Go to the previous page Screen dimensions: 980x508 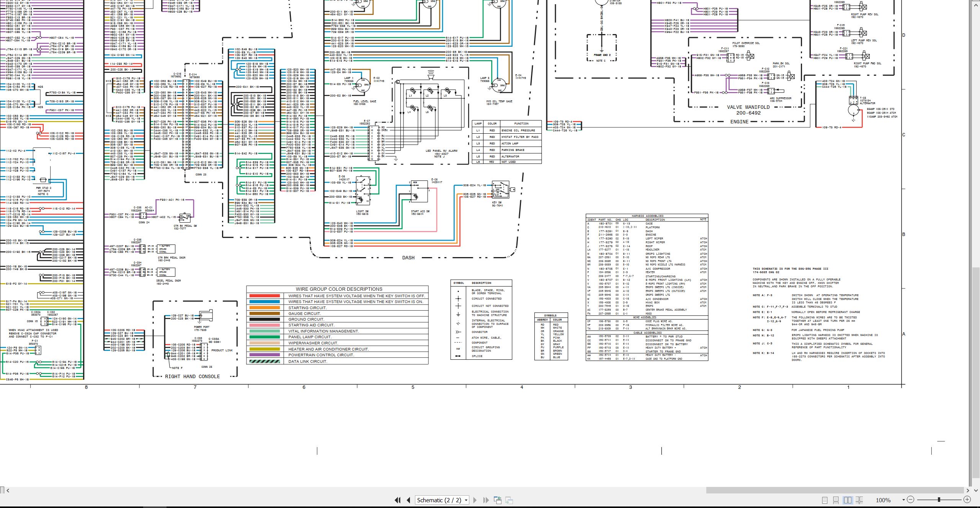[408, 500]
